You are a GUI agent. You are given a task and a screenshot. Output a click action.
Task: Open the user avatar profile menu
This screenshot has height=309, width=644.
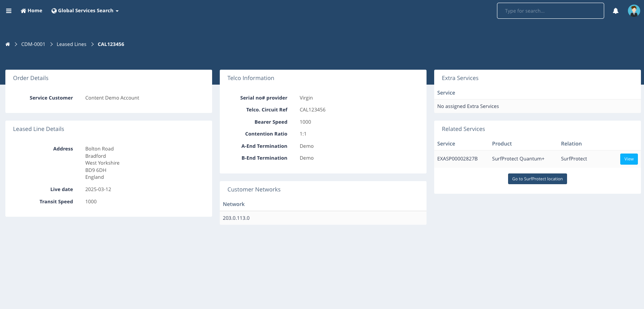[x=634, y=11]
